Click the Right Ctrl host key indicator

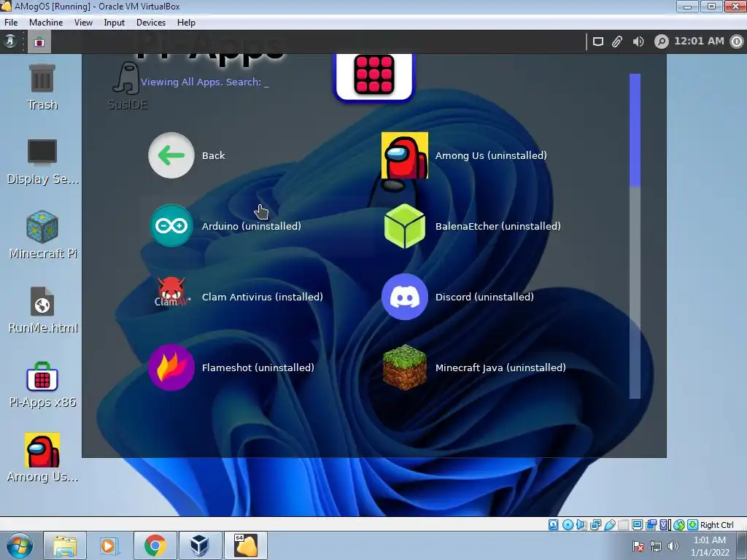pyautogui.click(x=716, y=525)
